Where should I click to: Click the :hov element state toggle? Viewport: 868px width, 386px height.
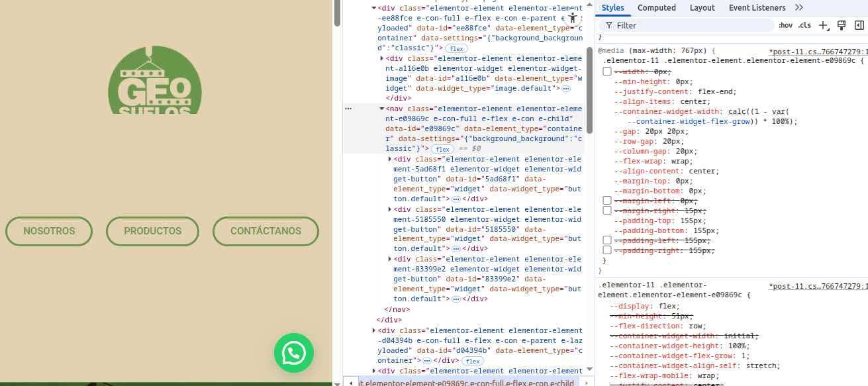pos(785,25)
